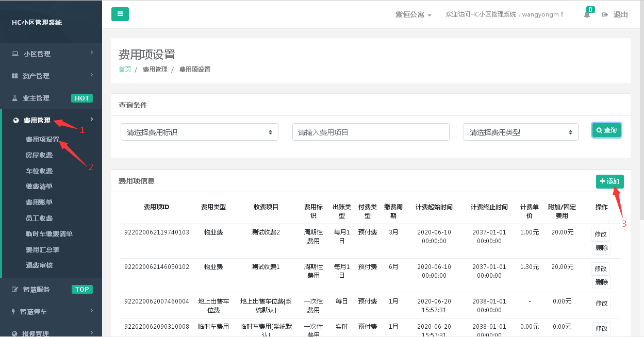Click the edit icon beside 智慧服务

(x=15, y=289)
